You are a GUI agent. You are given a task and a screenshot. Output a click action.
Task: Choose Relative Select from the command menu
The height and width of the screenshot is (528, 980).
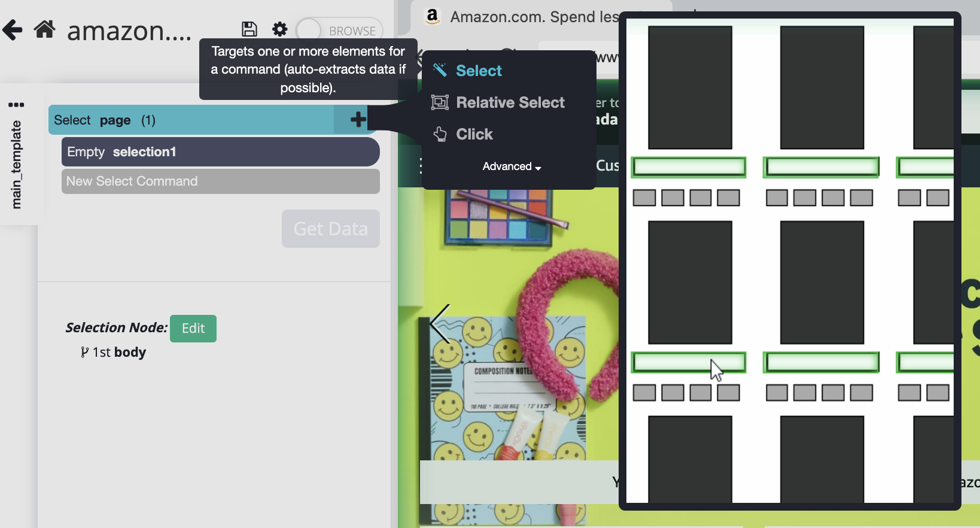point(510,102)
